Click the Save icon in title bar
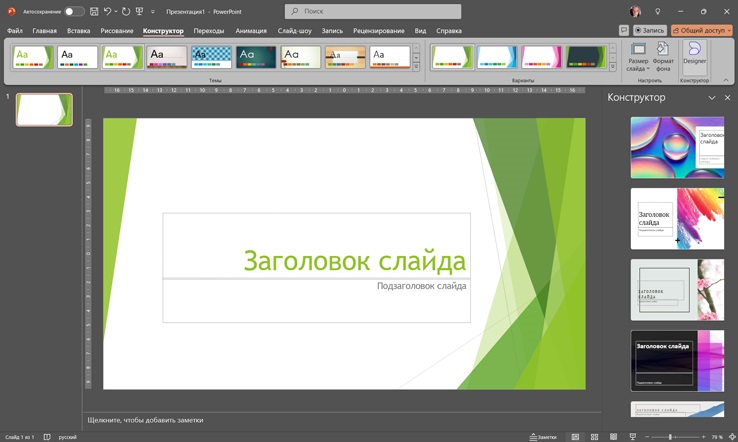Screen dimensions: 738x442 [94, 12]
